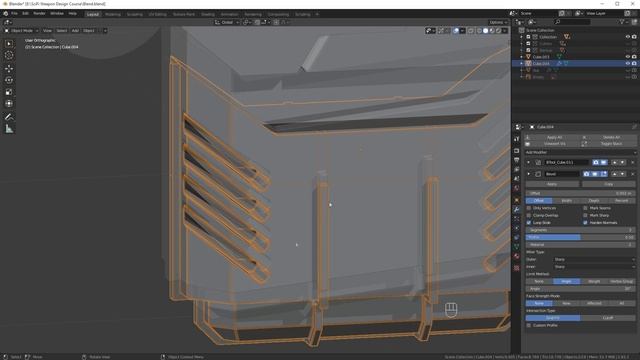The width and height of the screenshot is (640, 360).
Task: Select the Cursor tool
Action: click(9, 56)
